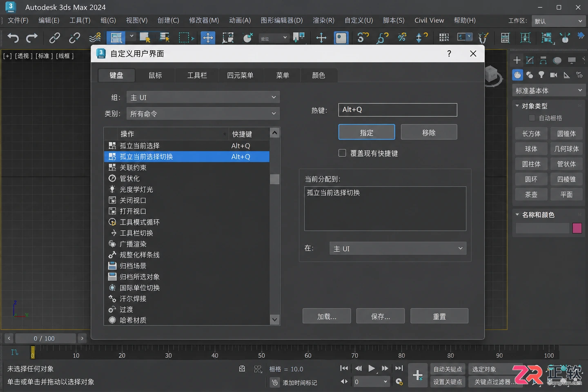Image resolution: width=588 pixels, height=392 pixels.
Task: Click the Geometry sphere category icon
Action: coord(518,75)
